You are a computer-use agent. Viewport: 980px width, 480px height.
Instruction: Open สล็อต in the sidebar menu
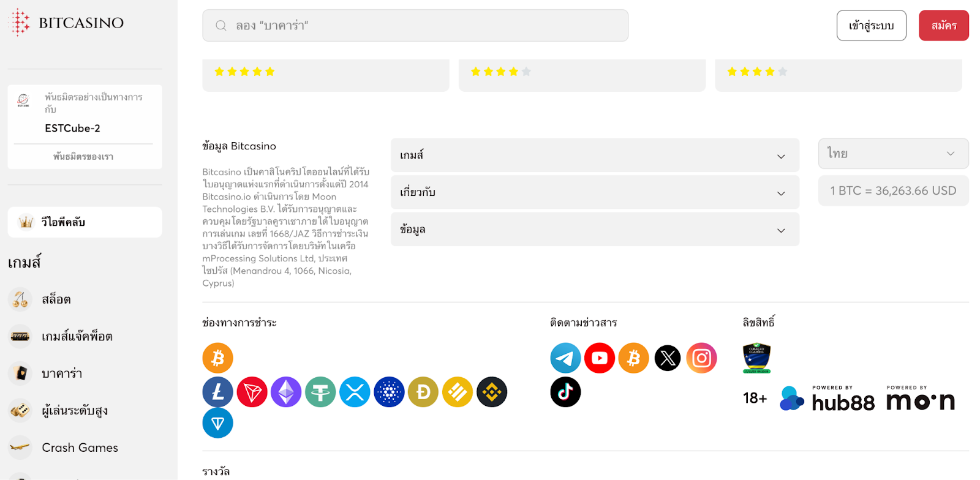(56, 299)
